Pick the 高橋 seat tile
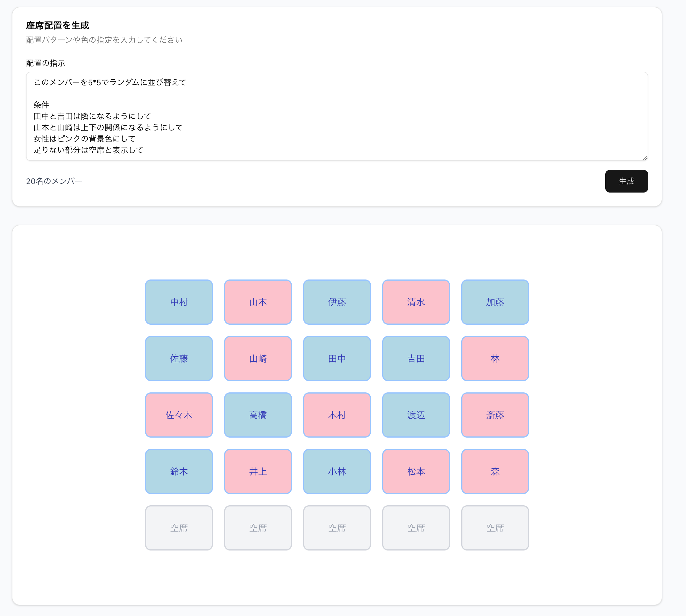This screenshot has width=686, height=616. pyautogui.click(x=258, y=415)
